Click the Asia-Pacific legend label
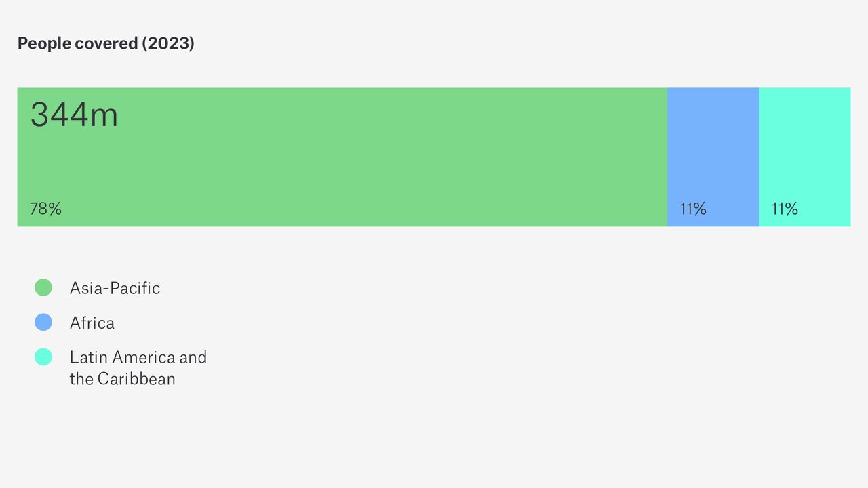868x488 pixels. click(115, 288)
